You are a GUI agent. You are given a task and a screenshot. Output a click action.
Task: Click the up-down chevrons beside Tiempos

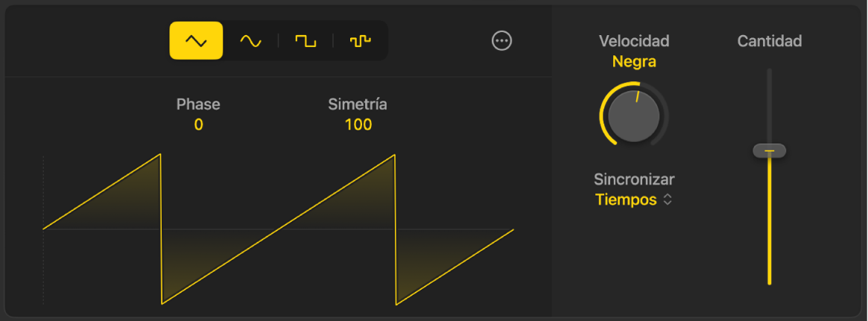click(x=668, y=200)
